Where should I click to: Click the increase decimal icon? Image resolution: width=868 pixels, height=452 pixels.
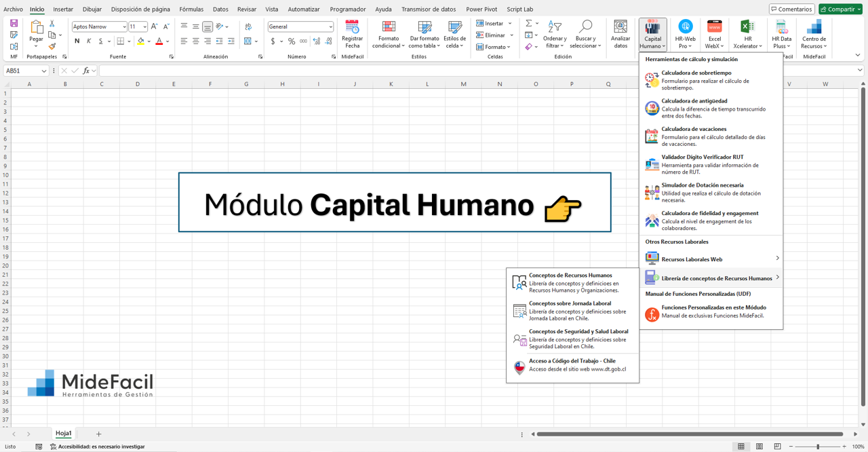317,41
